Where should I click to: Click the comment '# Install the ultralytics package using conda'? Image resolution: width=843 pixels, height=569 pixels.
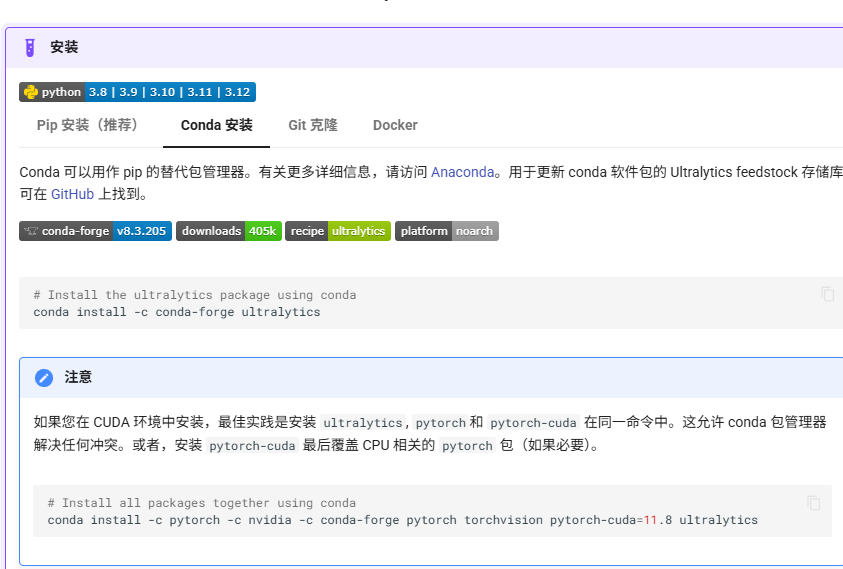coord(195,295)
